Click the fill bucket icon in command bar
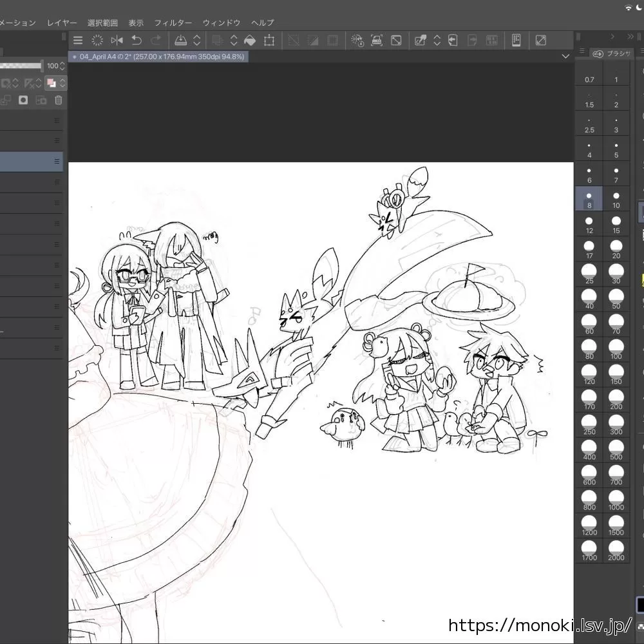 [x=250, y=41]
